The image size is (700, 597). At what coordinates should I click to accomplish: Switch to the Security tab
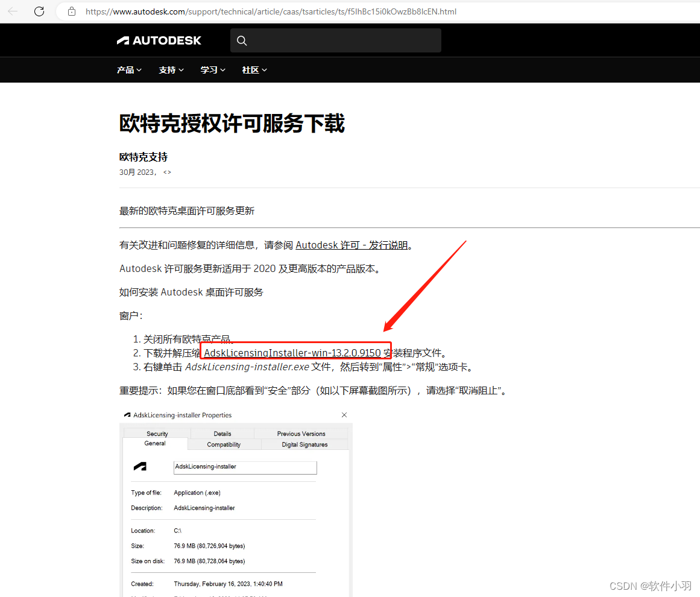pos(157,434)
